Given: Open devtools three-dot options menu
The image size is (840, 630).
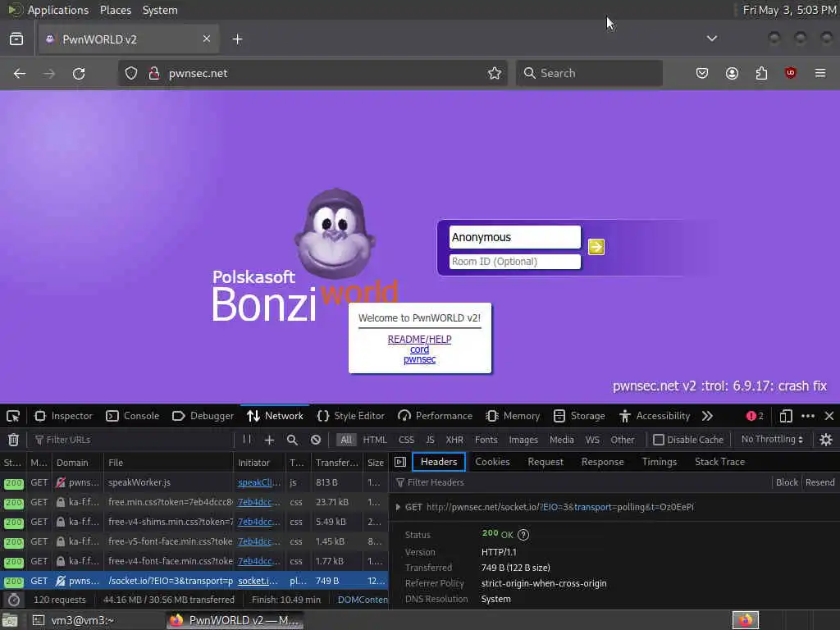Looking at the screenshot, I should 808,416.
